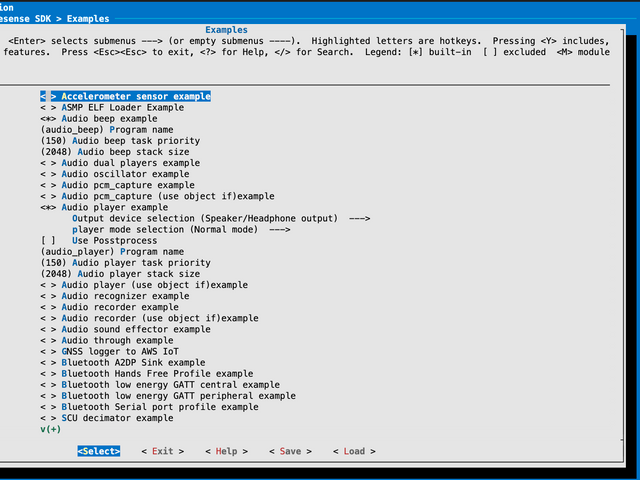Click the Examples breadcrumb in the title bar
Image resolution: width=640 pixels, height=480 pixels.
(x=88, y=19)
